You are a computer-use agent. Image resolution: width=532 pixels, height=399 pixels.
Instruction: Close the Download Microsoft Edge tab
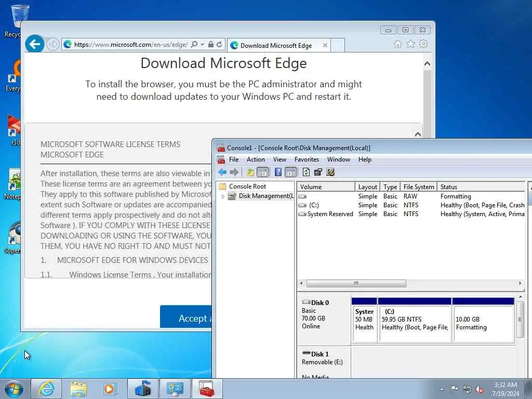pyautogui.click(x=325, y=45)
